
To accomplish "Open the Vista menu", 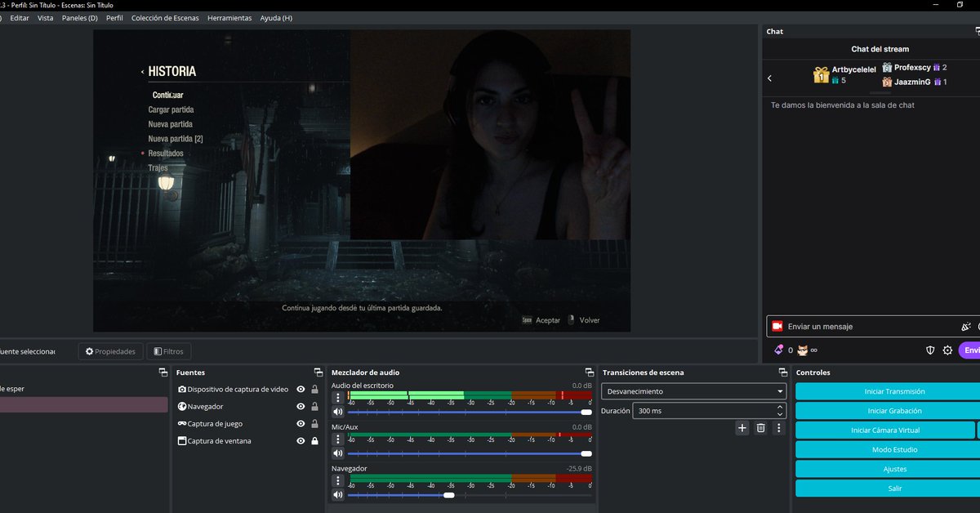I will pyautogui.click(x=46, y=18).
